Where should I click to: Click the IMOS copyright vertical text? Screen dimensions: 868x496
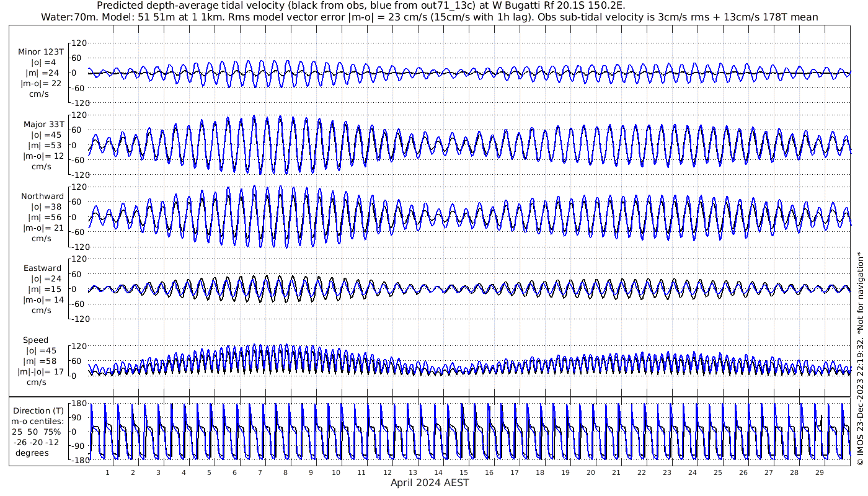859,360
